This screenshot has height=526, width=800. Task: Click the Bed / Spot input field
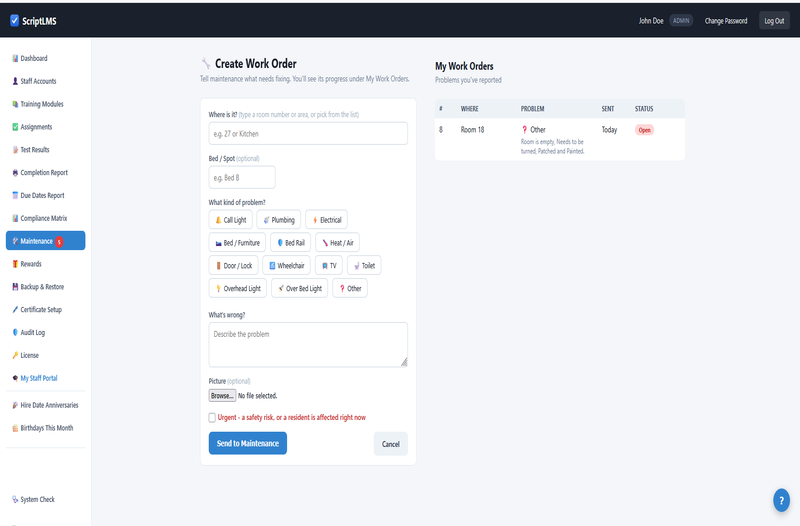pos(242,178)
